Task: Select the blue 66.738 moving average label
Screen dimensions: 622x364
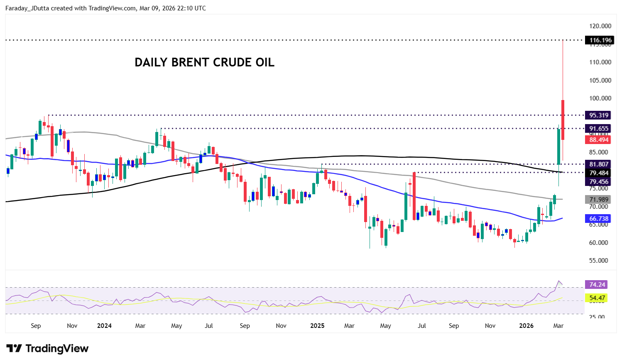Action: coord(599,218)
